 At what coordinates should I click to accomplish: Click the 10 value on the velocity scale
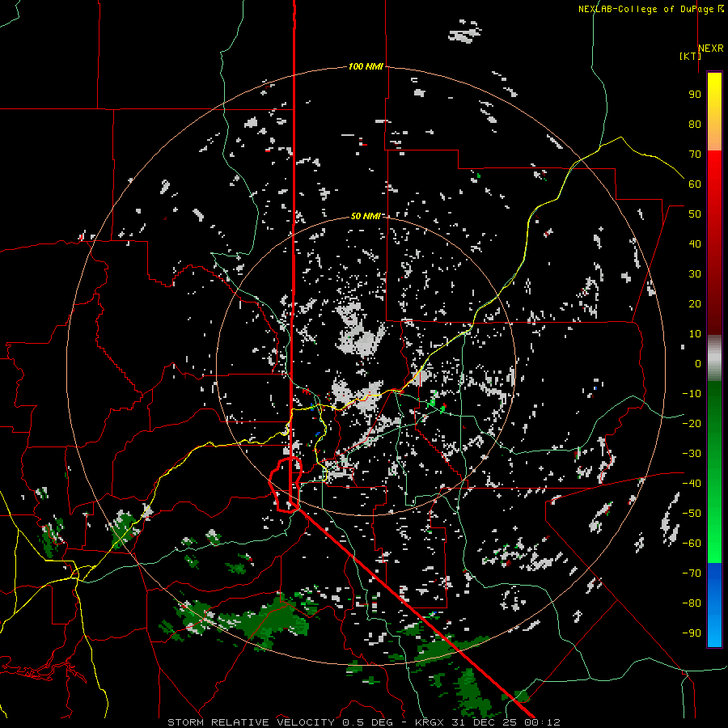695,334
